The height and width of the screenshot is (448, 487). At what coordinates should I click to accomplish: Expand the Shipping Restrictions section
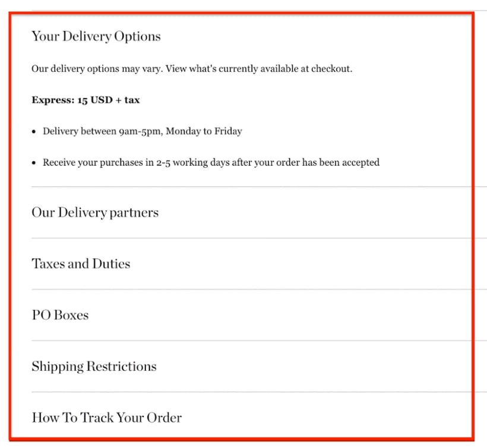coord(94,367)
